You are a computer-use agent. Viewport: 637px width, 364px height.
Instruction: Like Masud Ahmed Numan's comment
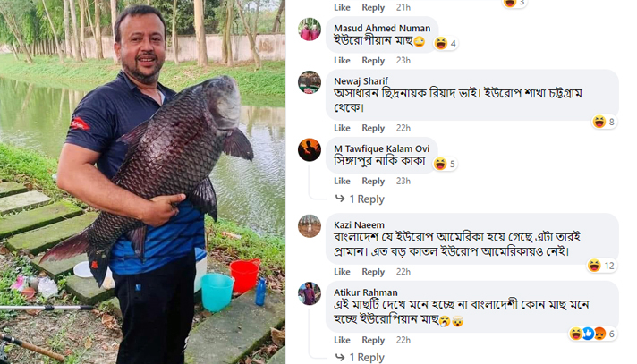tap(342, 60)
